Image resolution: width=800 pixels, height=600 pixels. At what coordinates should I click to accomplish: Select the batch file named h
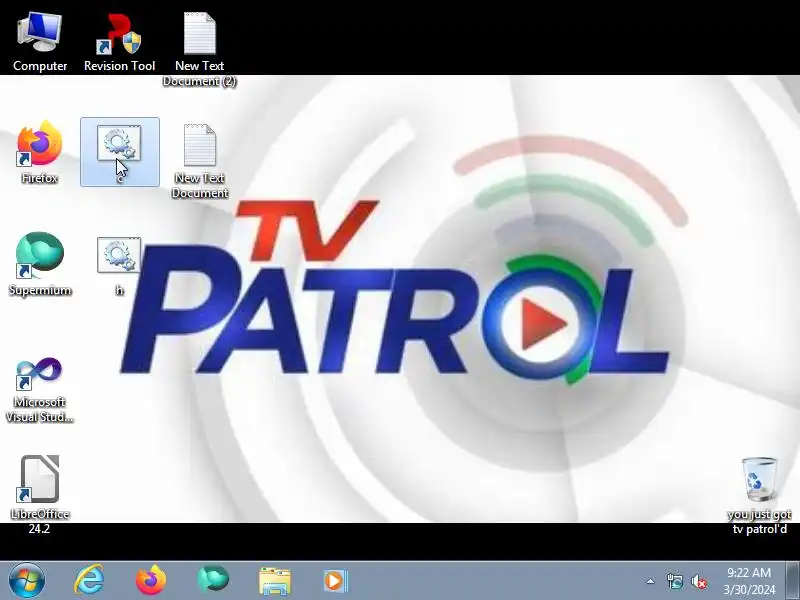[x=119, y=265]
